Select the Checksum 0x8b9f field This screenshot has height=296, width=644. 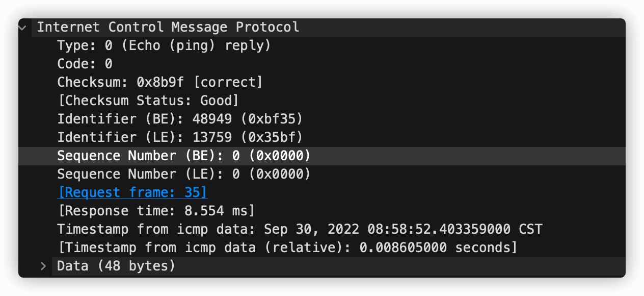322,82
